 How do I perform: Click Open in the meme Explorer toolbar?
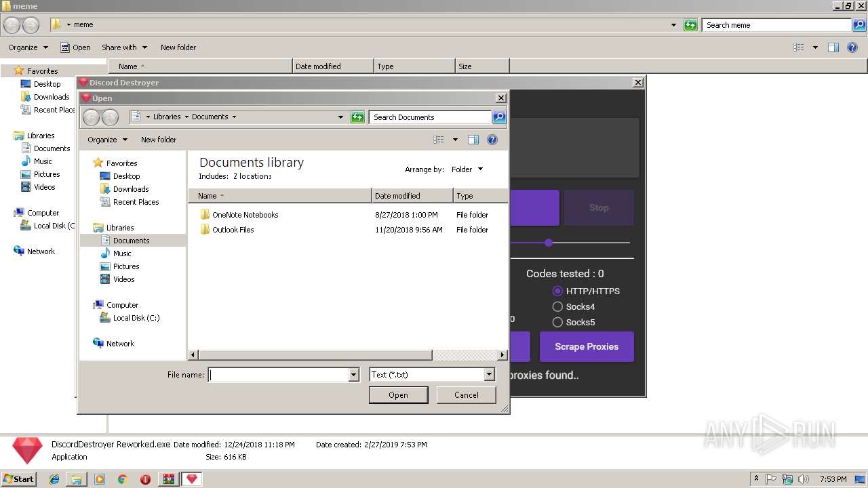75,47
